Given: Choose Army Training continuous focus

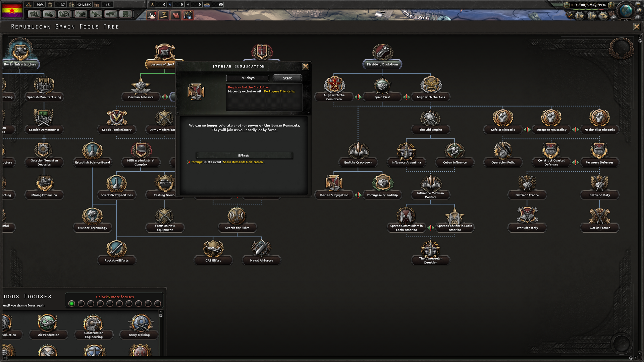Looking at the screenshot, I should point(139,326).
